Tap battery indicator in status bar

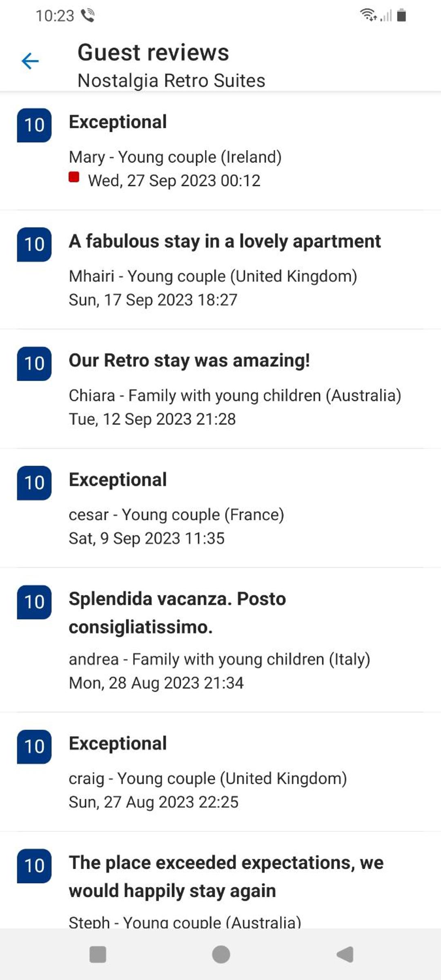coord(401,15)
